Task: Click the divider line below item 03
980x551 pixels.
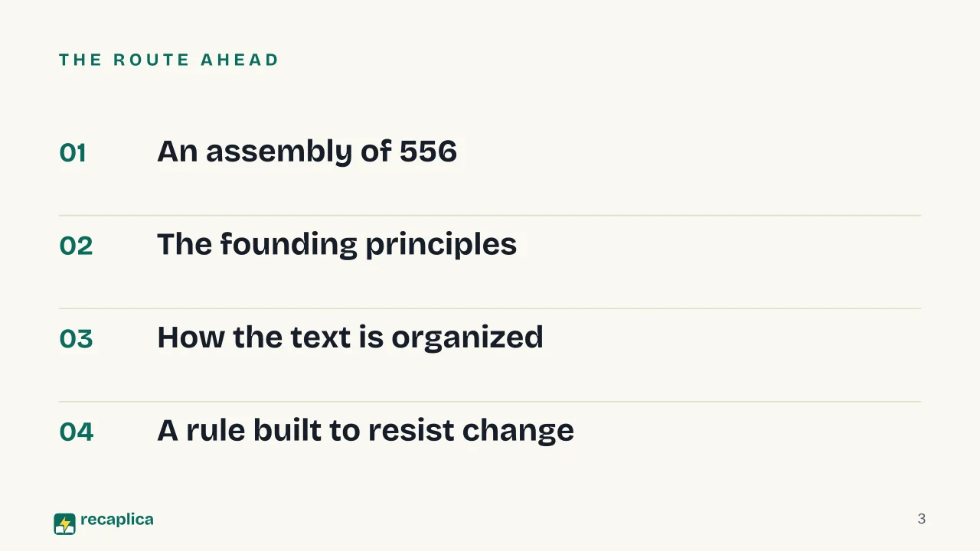Action: [x=490, y=402]
